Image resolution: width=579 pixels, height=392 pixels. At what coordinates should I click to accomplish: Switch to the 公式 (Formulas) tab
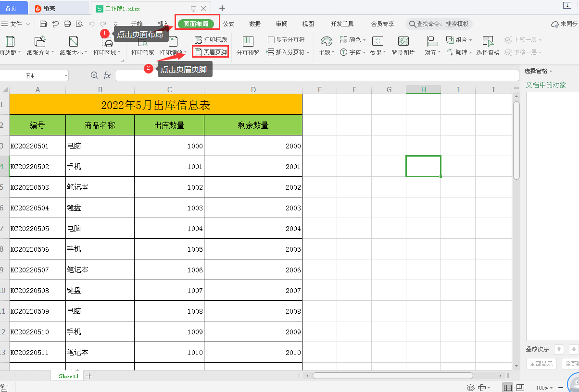pos(229,24)
